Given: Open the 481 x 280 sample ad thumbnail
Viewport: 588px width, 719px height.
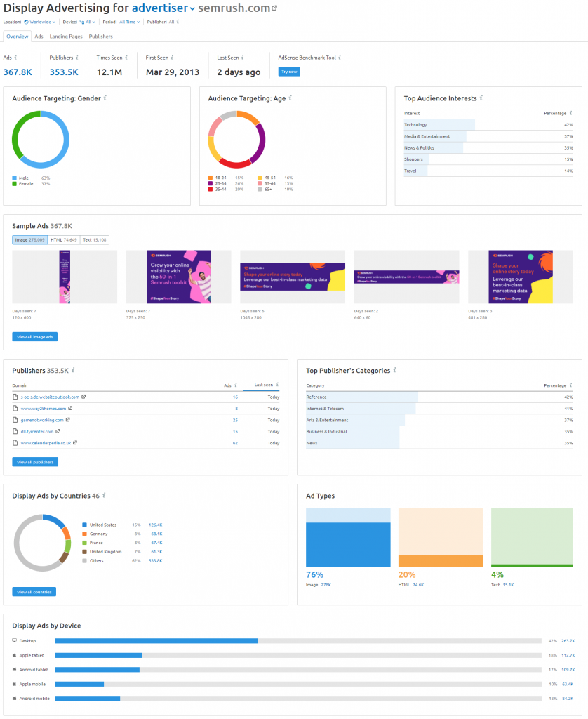Looking at the screenshot, I should click(x=521, y=277).
